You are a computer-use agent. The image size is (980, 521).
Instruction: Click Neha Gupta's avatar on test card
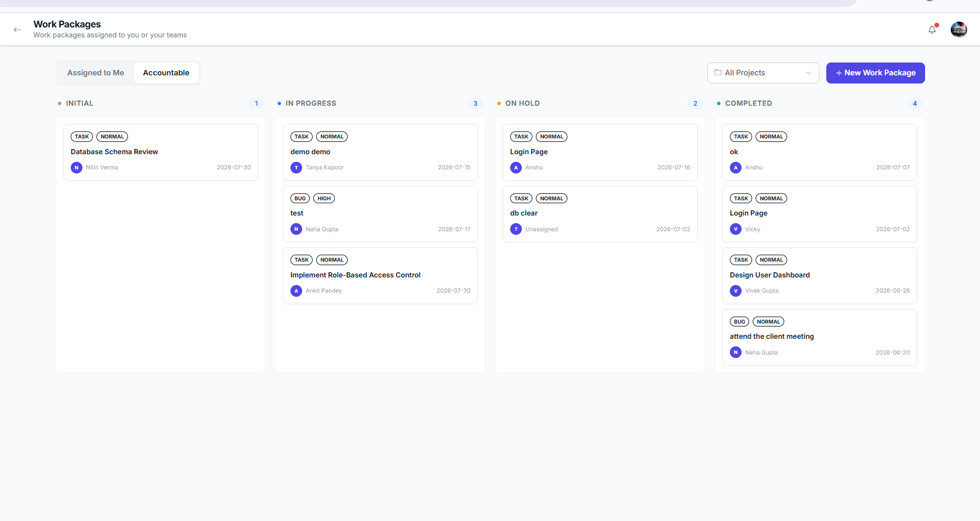click(296, 230)
